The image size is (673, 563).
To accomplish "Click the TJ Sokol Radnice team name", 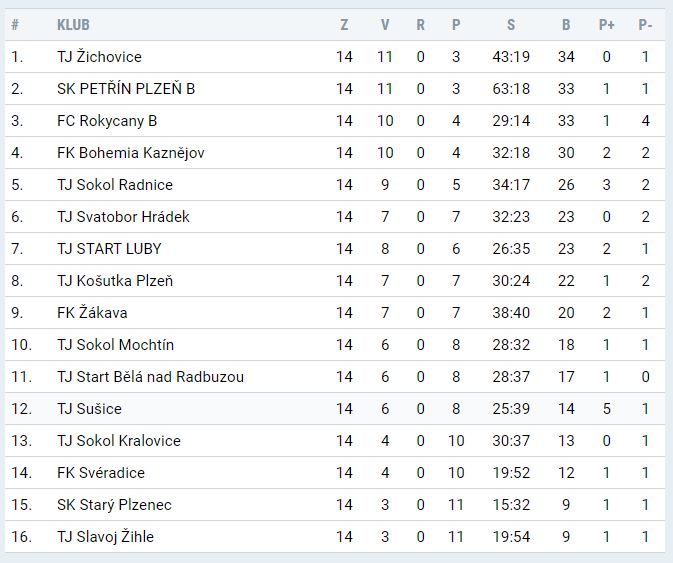I will [115, 185].
